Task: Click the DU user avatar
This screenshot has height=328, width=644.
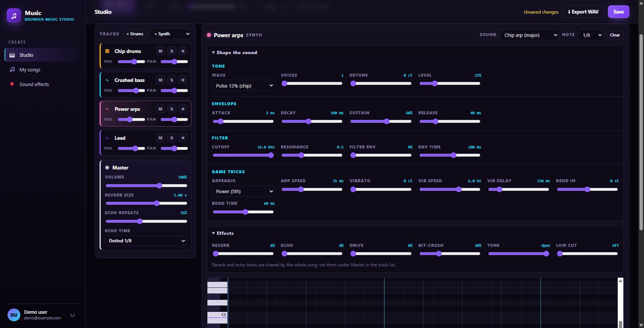Action: coord(14,315)
